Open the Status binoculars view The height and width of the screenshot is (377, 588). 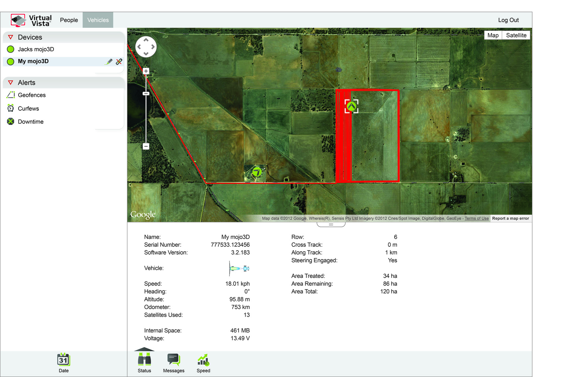(144, 363)
